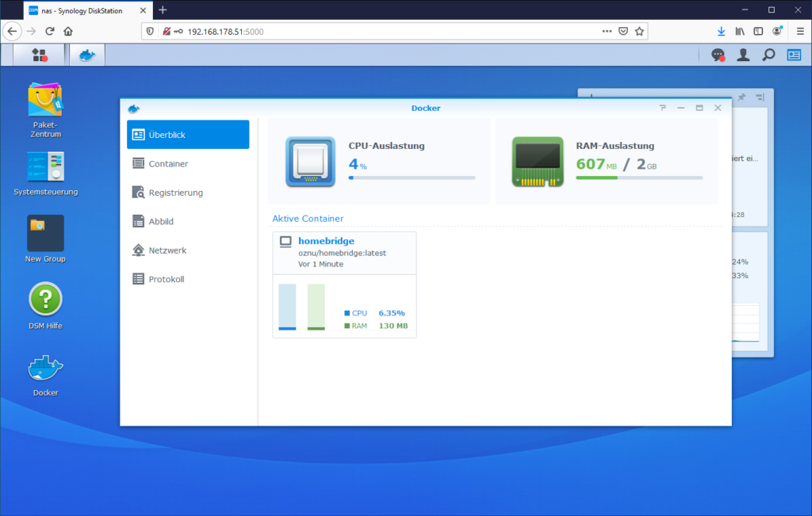Open the DSM main menu icon

click(40, 55)
